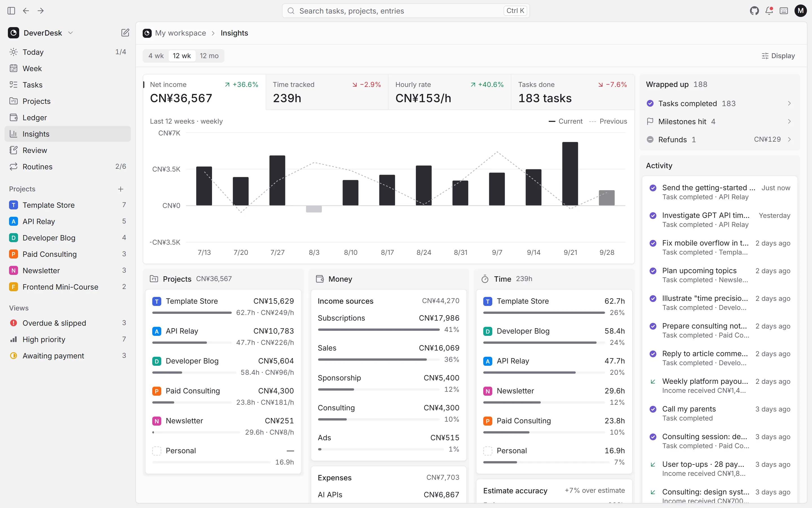The height and width of the screenshot is (508, 812).
Task: Open activity 'Investigate GPT API tim...' item
Action: 720,220
